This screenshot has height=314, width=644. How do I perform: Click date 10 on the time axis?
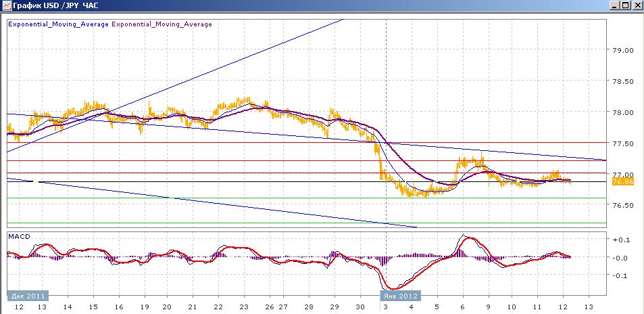(512, 307)
